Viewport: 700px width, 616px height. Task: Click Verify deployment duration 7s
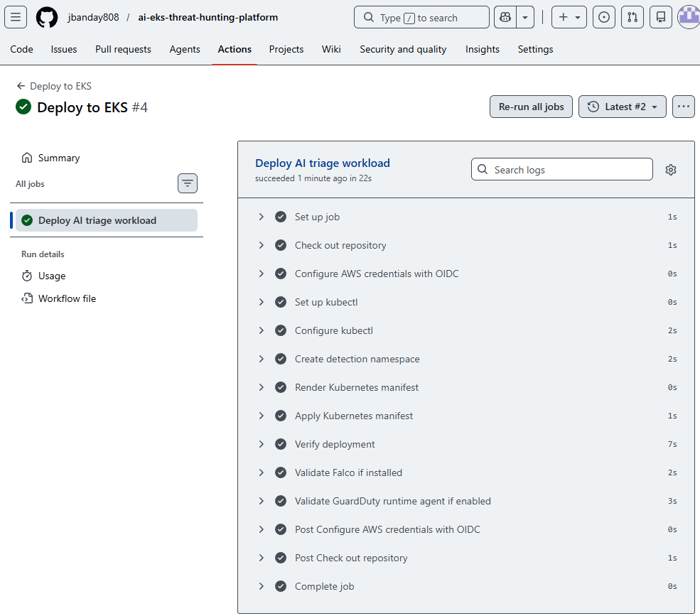tap(672, 444)
